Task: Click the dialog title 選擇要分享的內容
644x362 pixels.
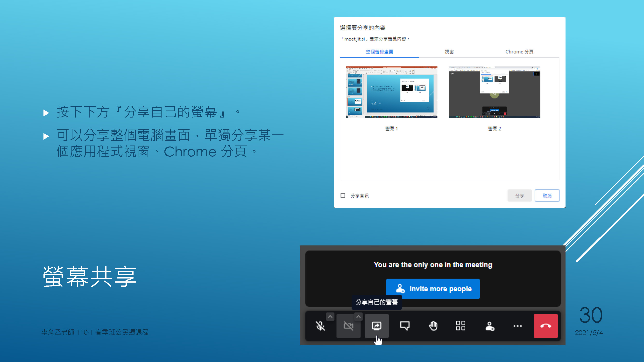Action: coord(362,28)
